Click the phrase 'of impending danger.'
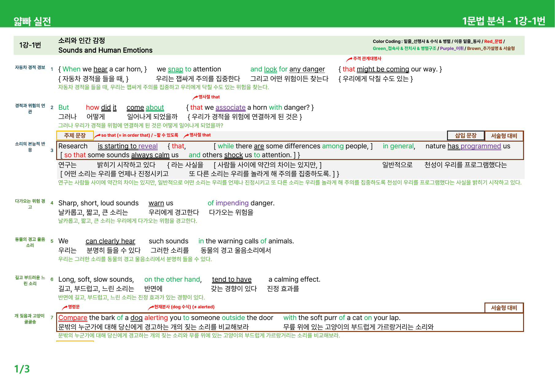This screenshot has width=555, height=392. tap(241, 203)
